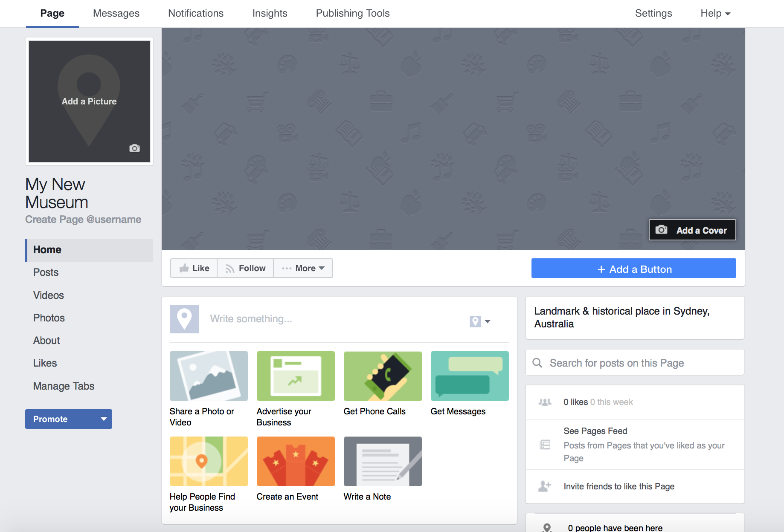Click the three-dots More icon
This screenshot has width=784, height=532.
[x=287, y=269]
